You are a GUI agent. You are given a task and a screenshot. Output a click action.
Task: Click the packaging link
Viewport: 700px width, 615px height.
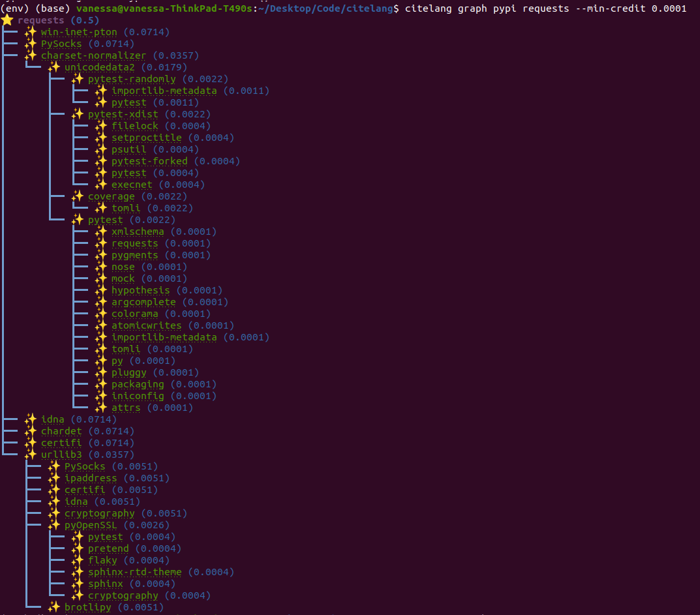[138, 384]
